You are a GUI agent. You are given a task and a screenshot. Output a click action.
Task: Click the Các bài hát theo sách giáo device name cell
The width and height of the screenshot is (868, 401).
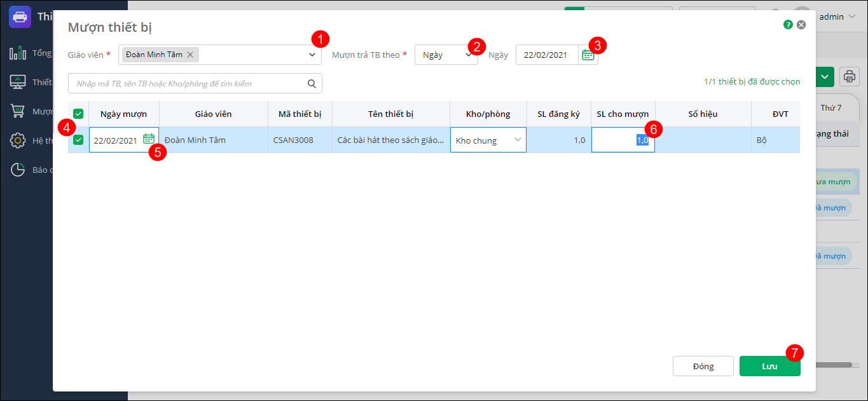[391, 140]
